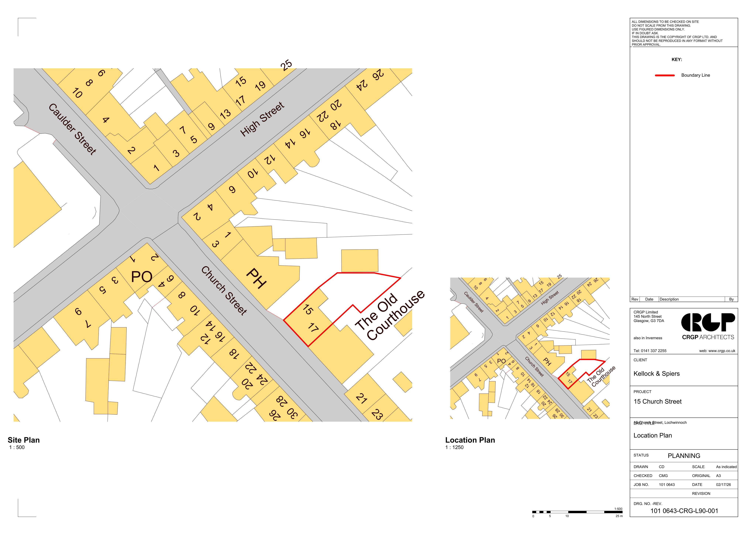Click the 'PO' building label on Site Plan

click(x=142, y=277)
